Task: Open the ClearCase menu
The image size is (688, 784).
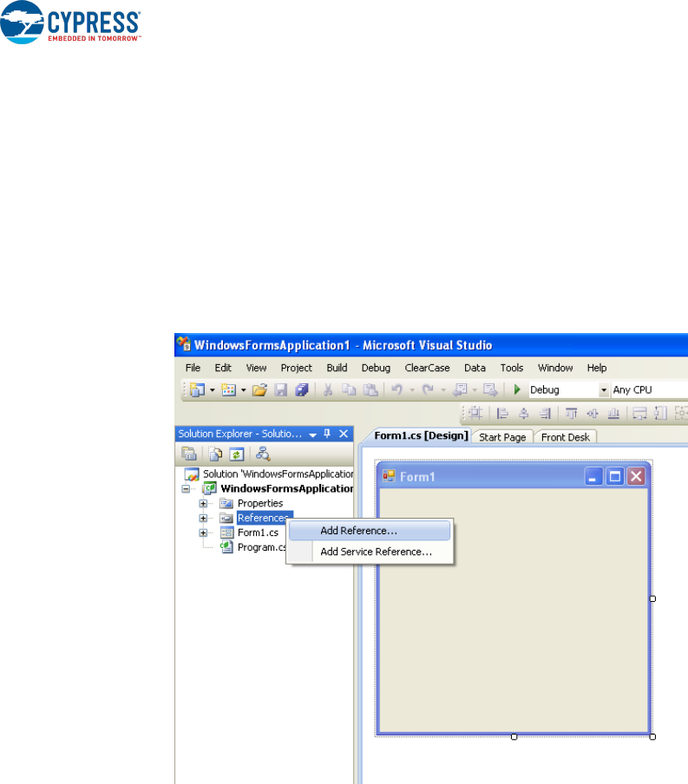Action: tap(427, 368)
